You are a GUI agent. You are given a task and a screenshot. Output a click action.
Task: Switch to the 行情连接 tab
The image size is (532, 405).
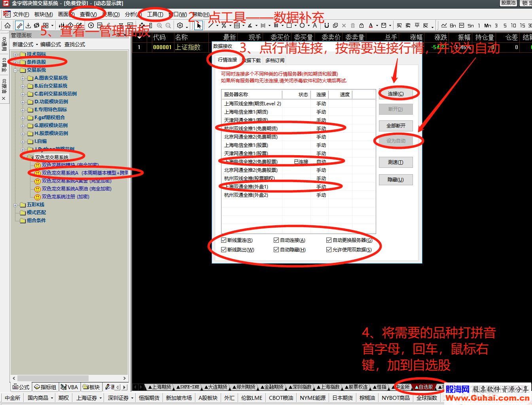click(x=227, y=60)
